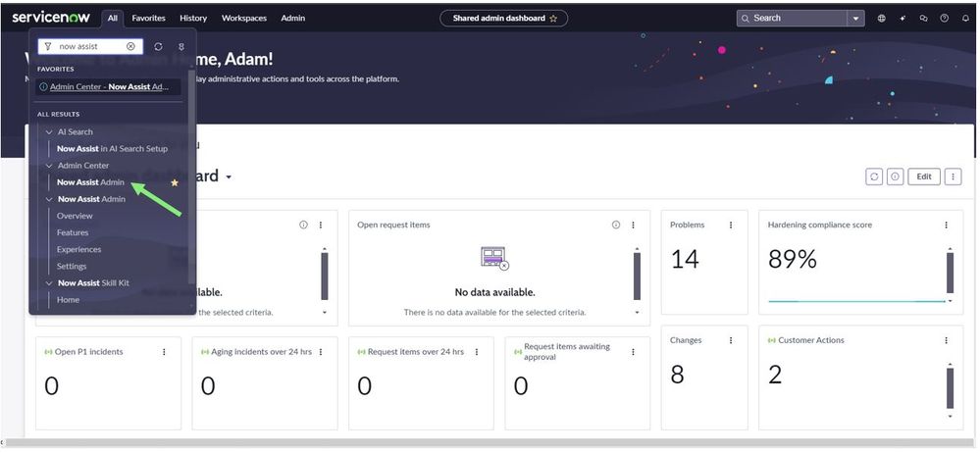Click the Open P1 incidents value 0

[x=51, y=386]
